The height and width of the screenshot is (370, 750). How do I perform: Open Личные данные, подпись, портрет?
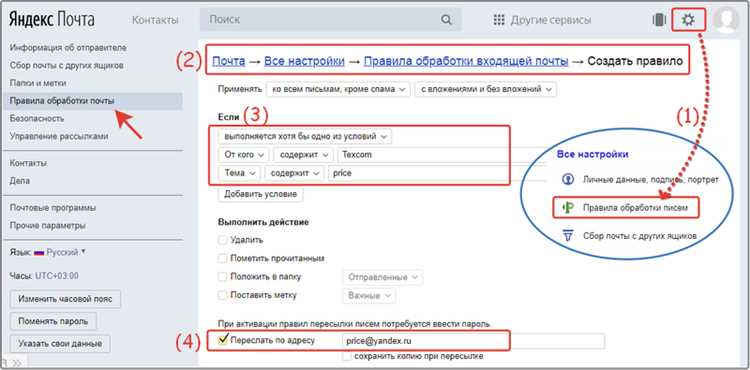[651, 180]
